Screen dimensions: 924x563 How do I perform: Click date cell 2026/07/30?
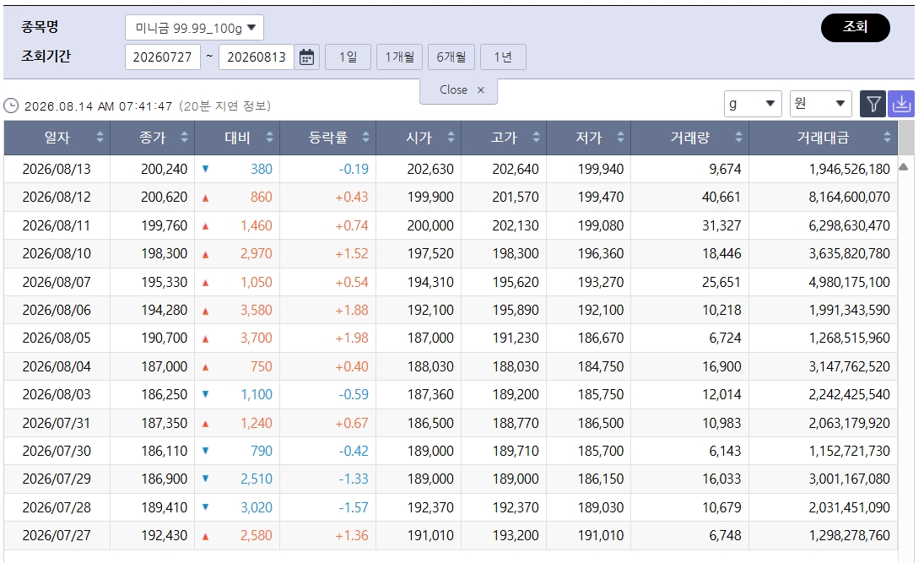57,451
